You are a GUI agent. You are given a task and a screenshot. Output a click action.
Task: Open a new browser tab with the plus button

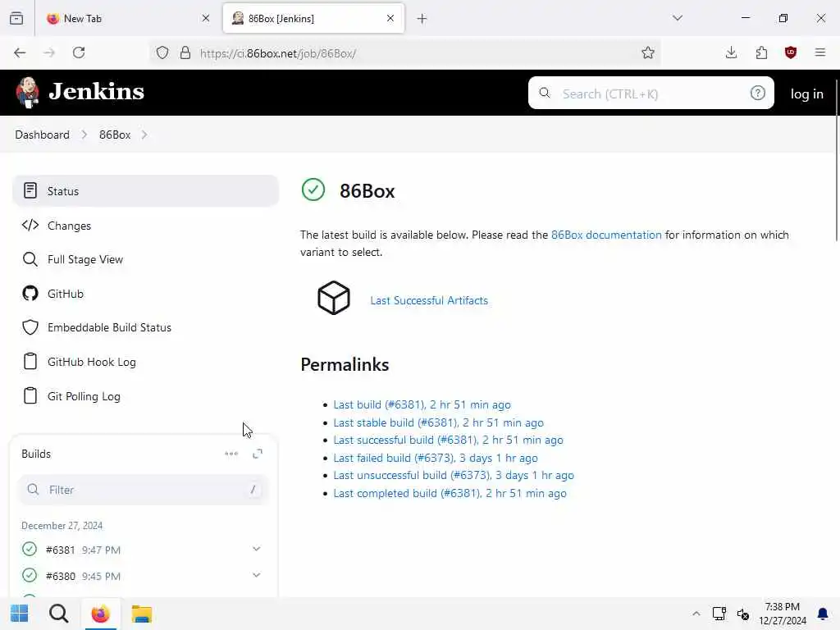[x=422, y=19]
